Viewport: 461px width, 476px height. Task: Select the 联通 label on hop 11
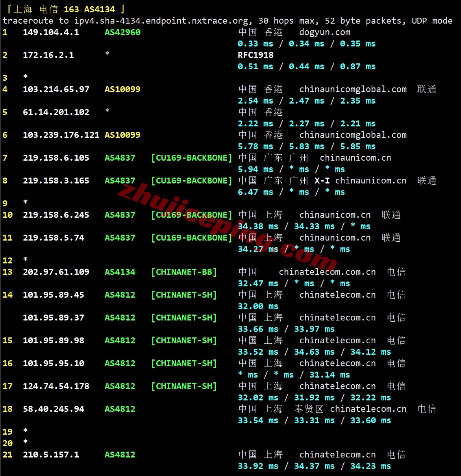391,237
